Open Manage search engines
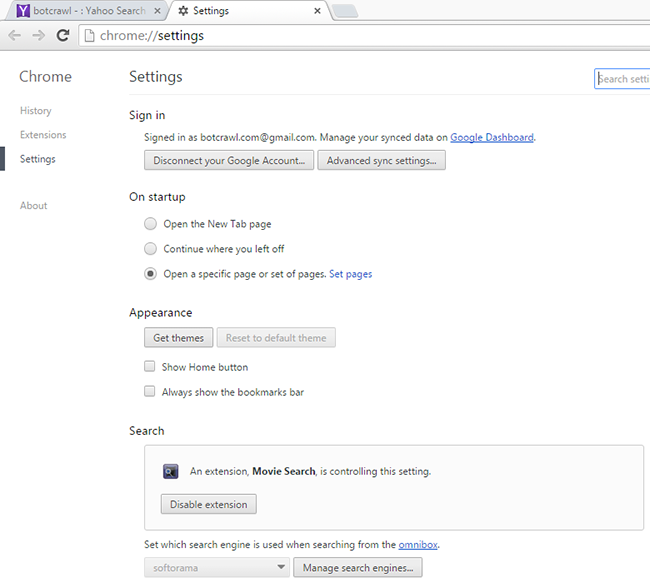The width and height of the screenshot is (650, 578). pyautogui.click(x=358, y=567)
